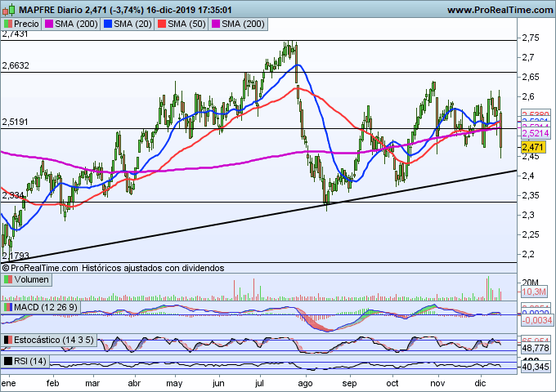556x392 pixels.
Task: Click the sep month marker
Action: (x=349, y=384)
